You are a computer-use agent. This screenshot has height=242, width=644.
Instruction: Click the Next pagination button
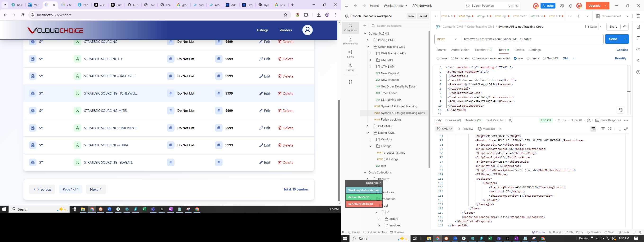point(96,189)
